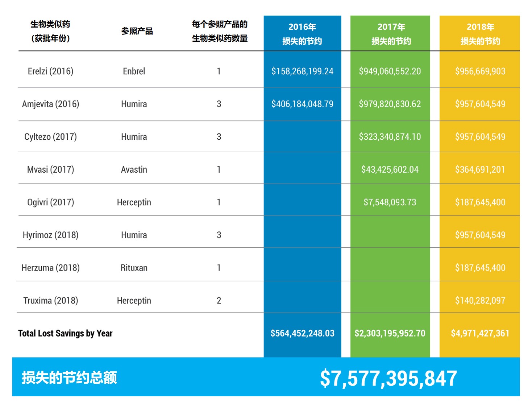Click the Erelzi (2016) biosimilar name
Viewport: 532px width, 408px height.
(50, 71)
